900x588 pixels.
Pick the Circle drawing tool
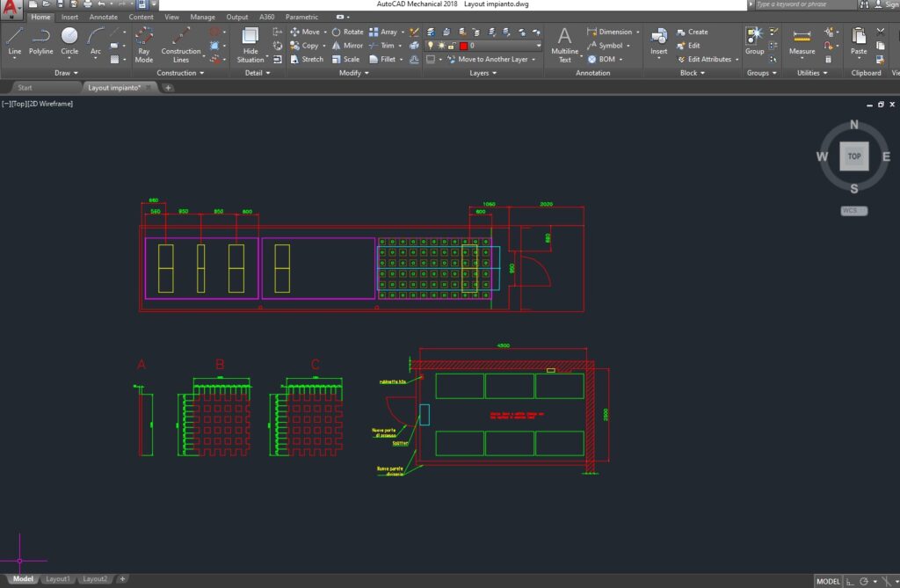click(69, 41)
